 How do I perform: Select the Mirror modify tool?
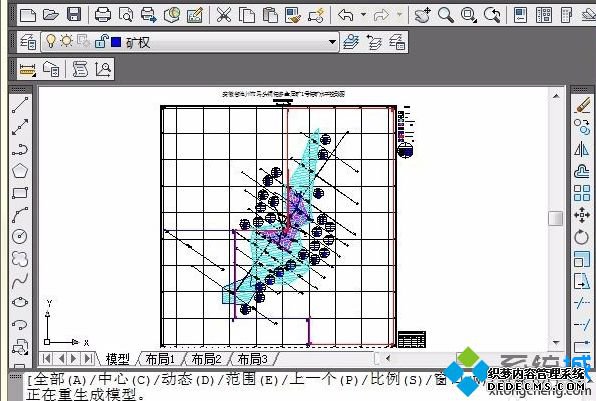point(582,149)
